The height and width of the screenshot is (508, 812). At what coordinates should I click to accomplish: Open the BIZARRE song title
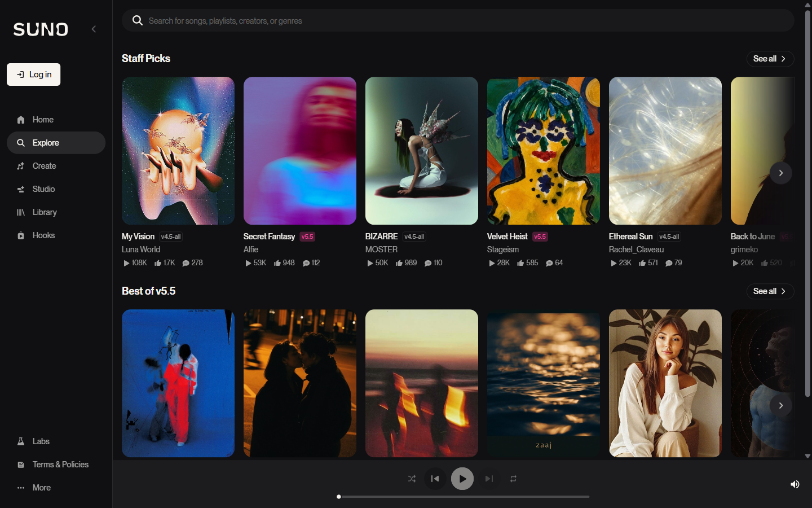click(381, 237)
